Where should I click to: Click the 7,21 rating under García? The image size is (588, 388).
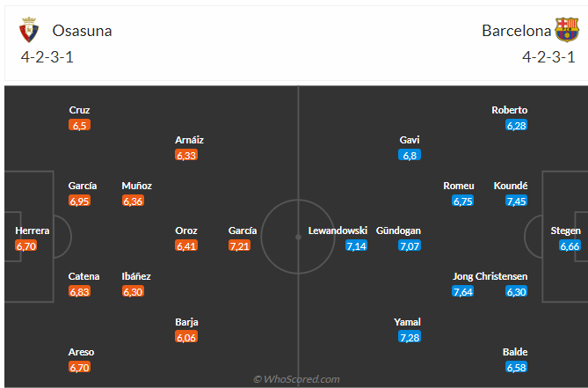(239, 246)
